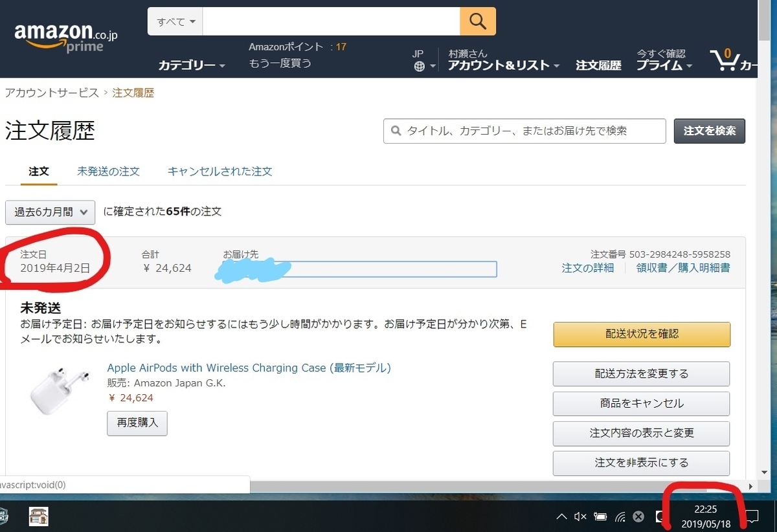Click the muted volume tray icon
The width and height of the screenshot is (777, 532).
pos(580,516)
